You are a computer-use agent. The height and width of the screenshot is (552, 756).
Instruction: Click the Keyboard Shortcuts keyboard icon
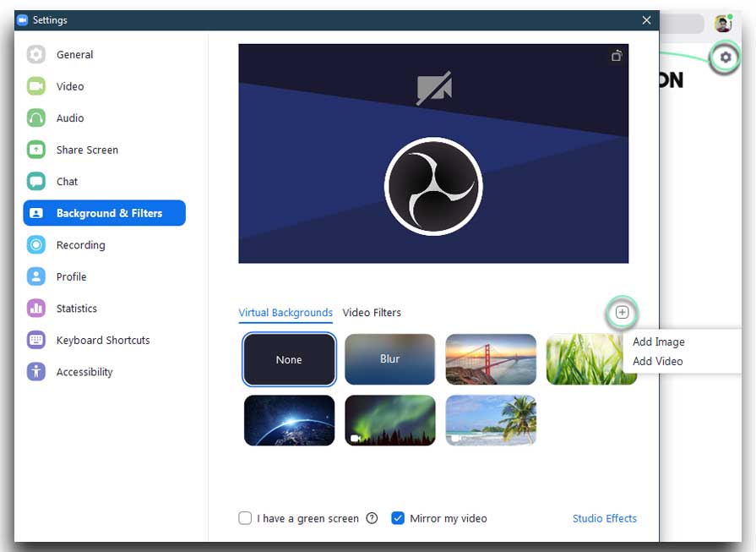coord(36,340)
